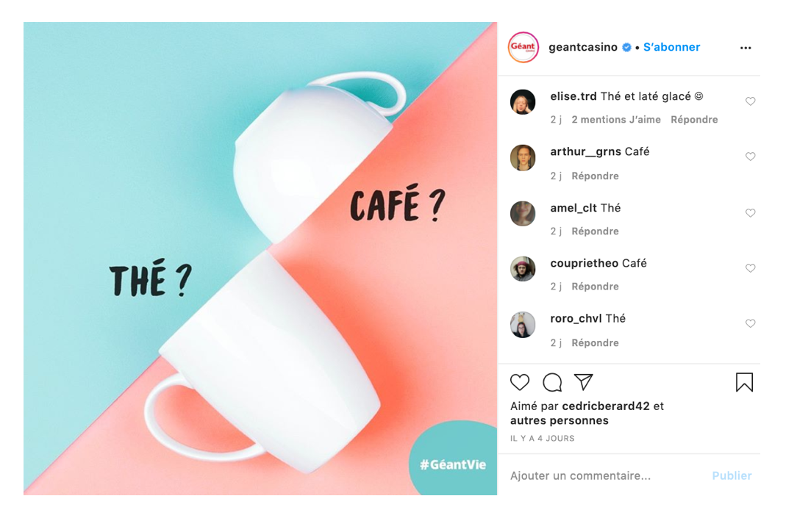View the 2 mentions J'aime list

[x=616, y=120]
